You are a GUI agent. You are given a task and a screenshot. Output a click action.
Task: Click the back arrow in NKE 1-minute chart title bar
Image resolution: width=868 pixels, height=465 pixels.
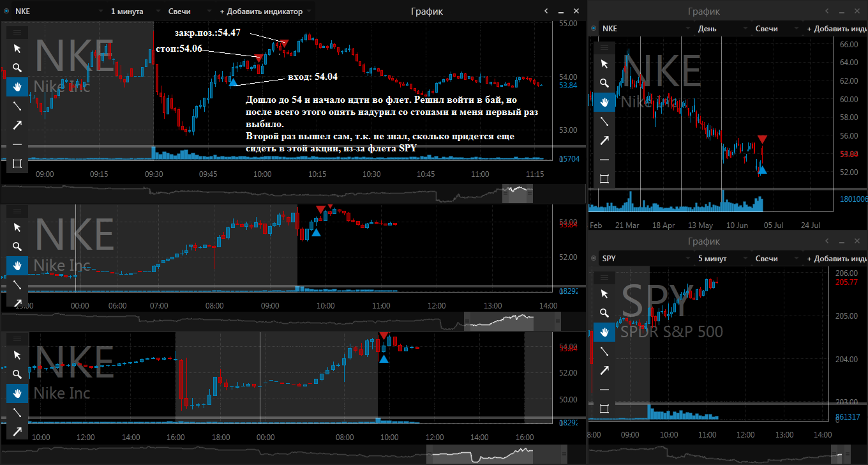(546, 11)
